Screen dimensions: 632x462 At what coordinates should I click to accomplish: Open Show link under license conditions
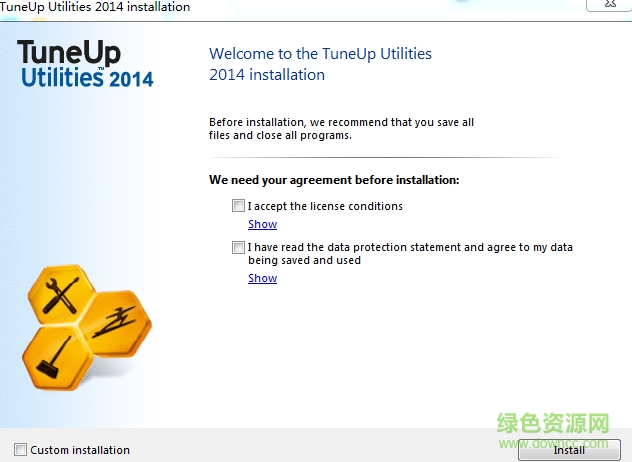point(262,224)
